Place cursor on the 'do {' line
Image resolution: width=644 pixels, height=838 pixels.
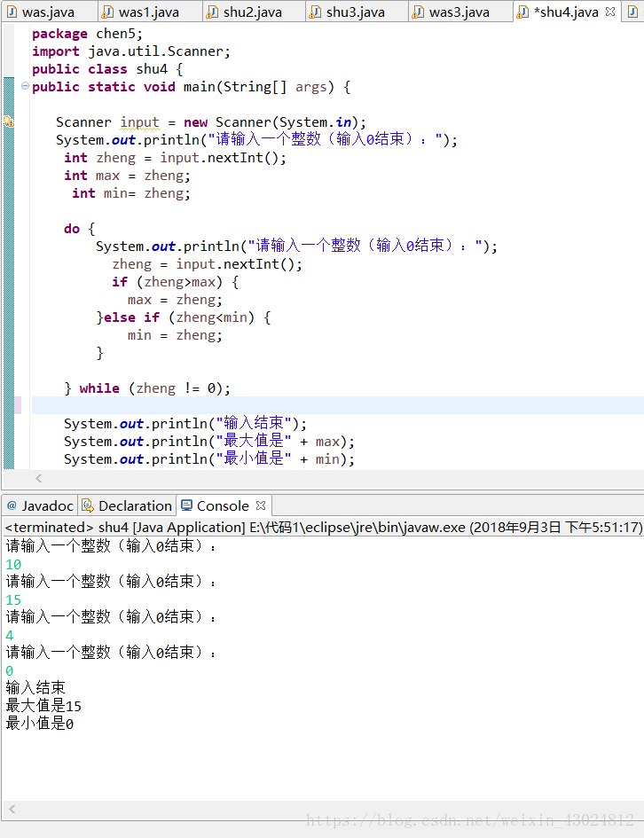(80, 229)
